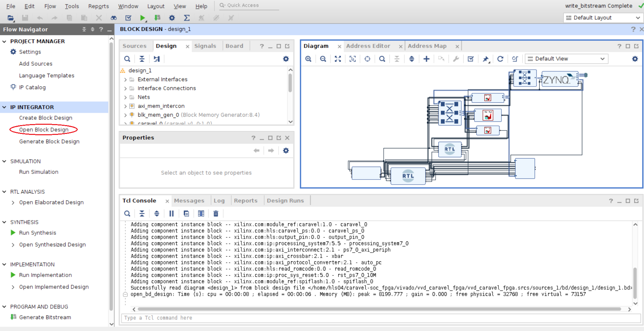Image resolution: width=644 pixels, height=331 pixels.
Task: Select Zoom Fit in the Diagram toolbar
Action: click(337, 59)
